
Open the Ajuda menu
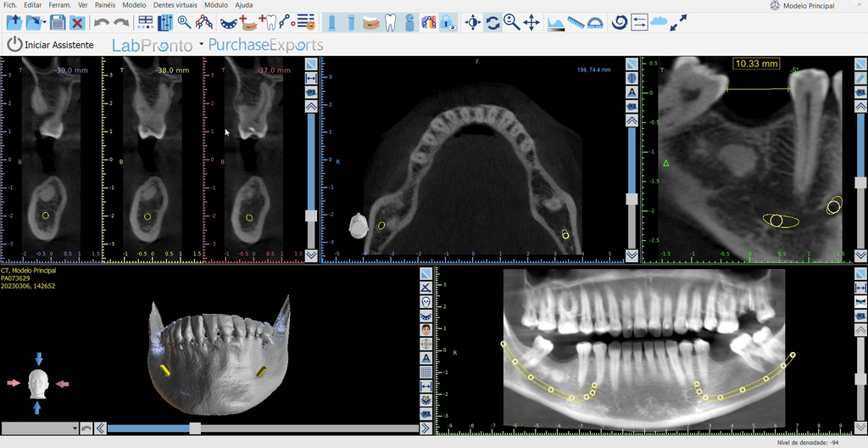[244, 5]
